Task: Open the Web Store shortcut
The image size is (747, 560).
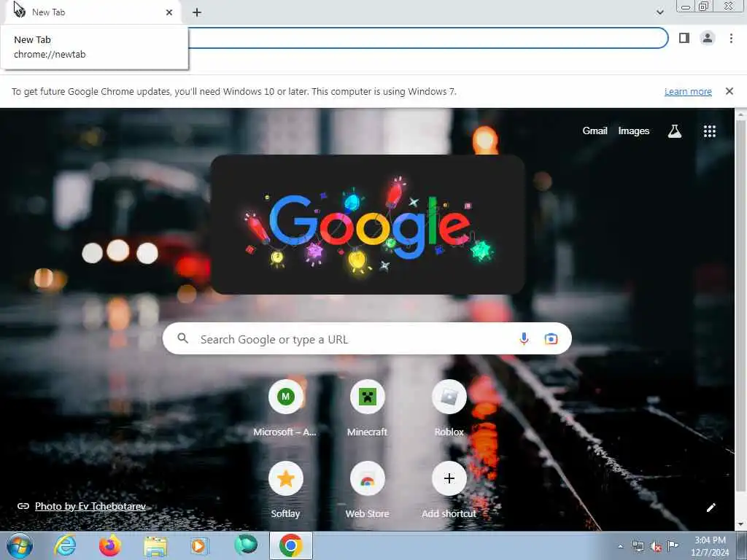Action: click(368, 490)
